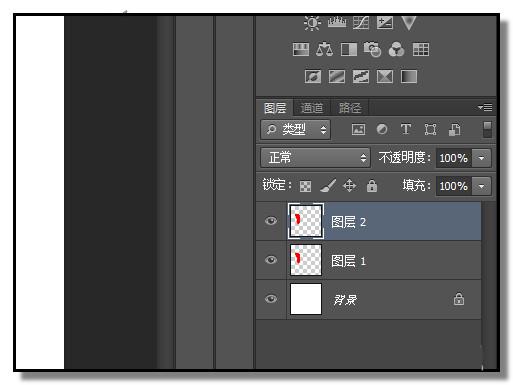Click the 不透明度 100% value field
The height and width of the screenshot is (385, 513).
454,158
